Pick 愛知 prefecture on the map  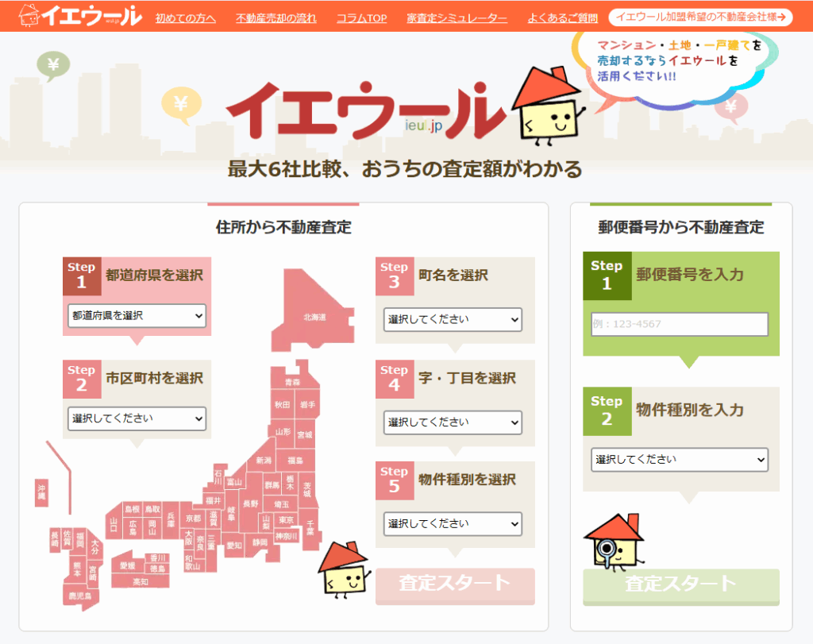pyautogui.click(x=234, y=545)
